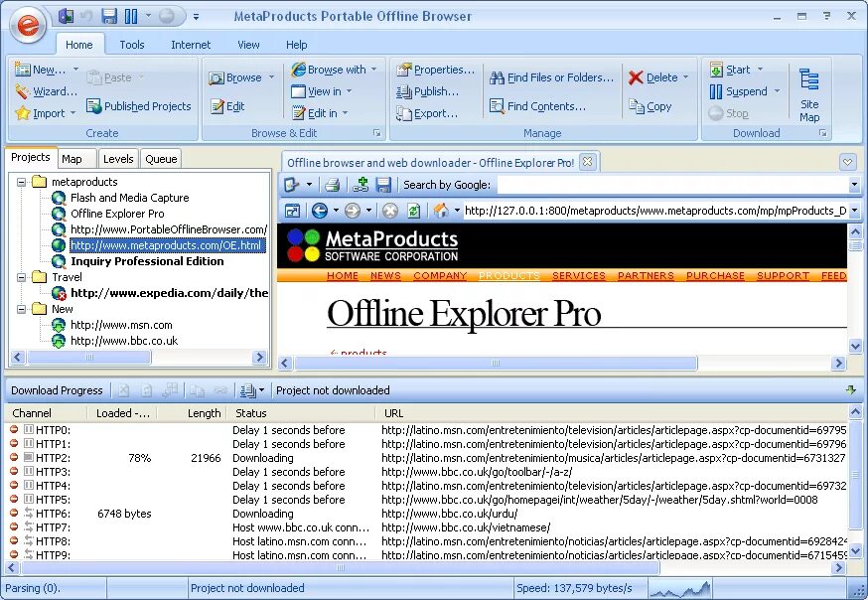The image size is (868, 600).
Task: Open the Queue panel tab
Action: pyautogui.click(x=161, y=159)
